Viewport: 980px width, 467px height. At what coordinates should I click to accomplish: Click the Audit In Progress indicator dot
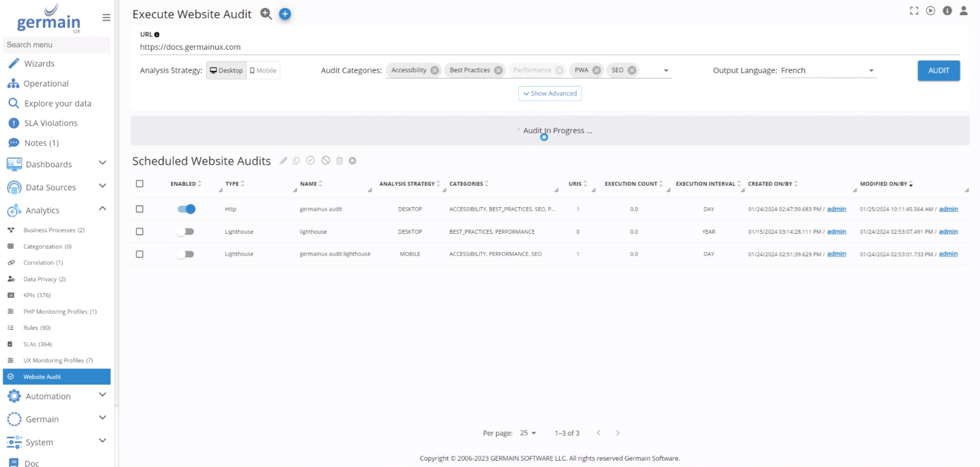pyautogui.click(x=544, y=137)
